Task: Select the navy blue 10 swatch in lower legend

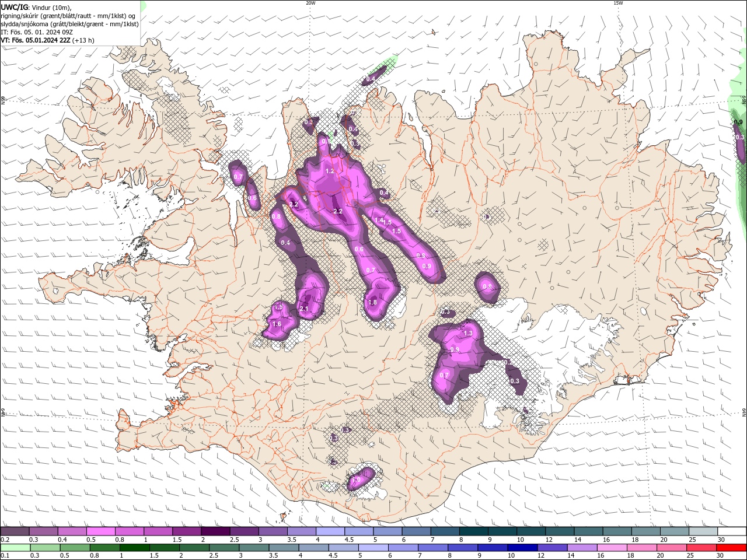Action: [x=522, y=548]
